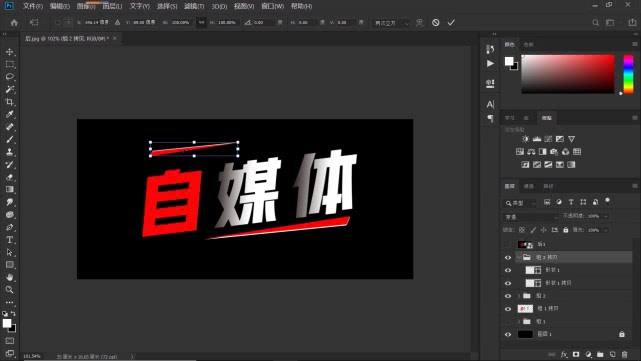Select the Magic Wand tool
641x361 pixels.
click(10, 89)
